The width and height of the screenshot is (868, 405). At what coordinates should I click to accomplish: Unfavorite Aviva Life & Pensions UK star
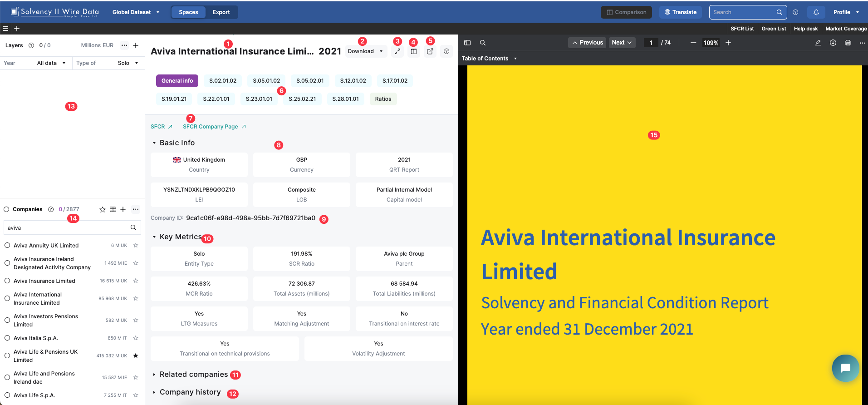[x=136, y=356]
